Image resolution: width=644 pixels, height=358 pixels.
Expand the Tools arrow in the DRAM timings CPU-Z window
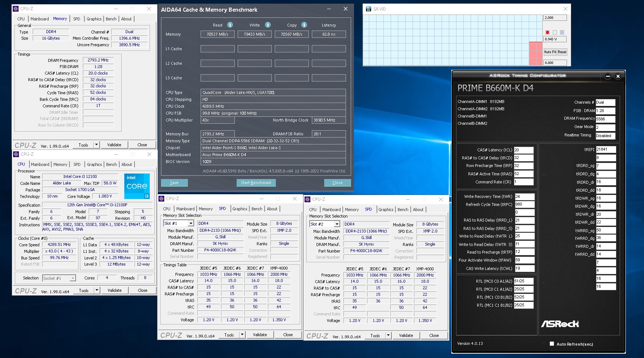(x=97, y=145)
